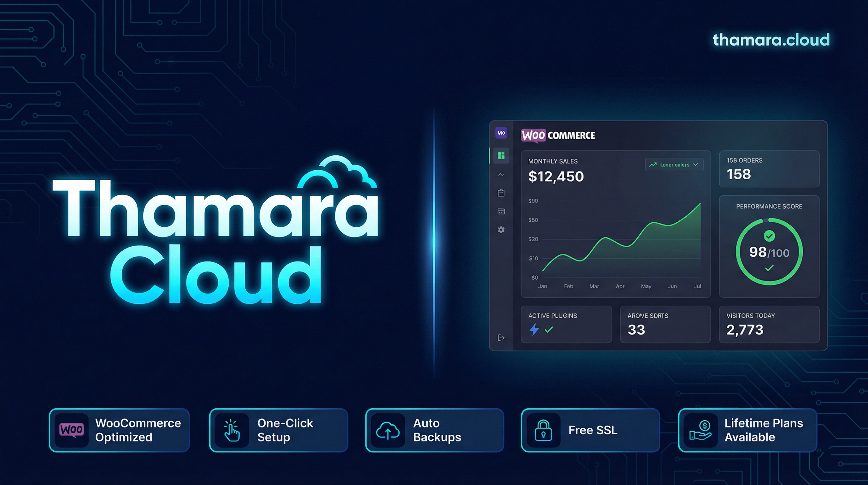Expand the sales filter dropdown
This screenshot has height=485, width=868.
pos(674,165)
